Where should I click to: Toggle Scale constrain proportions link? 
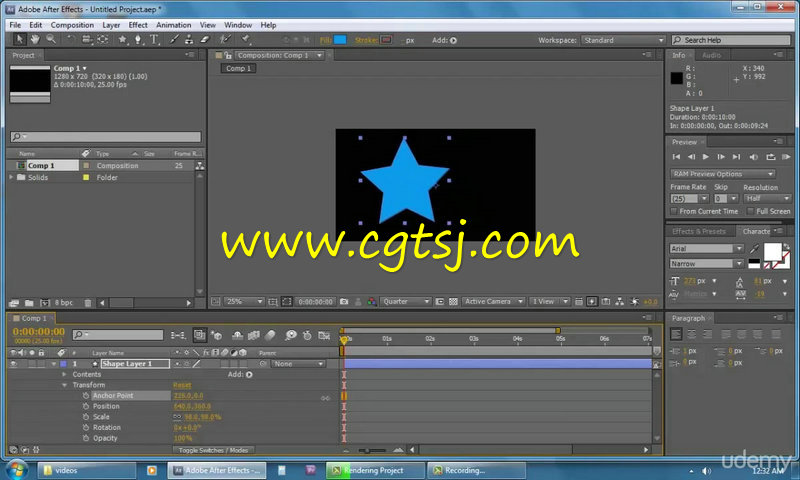tap(178, 417)
